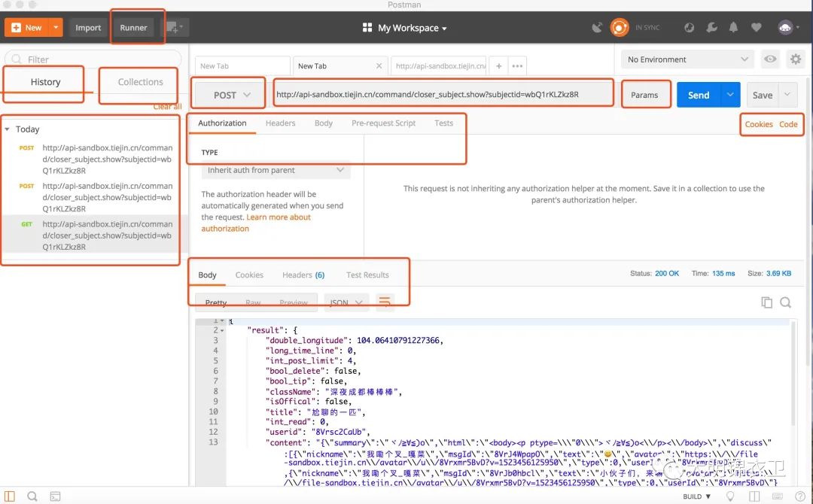This screenshot has width=813, height=504.
Task: Select the GET history request
Action: coord(94,235)
